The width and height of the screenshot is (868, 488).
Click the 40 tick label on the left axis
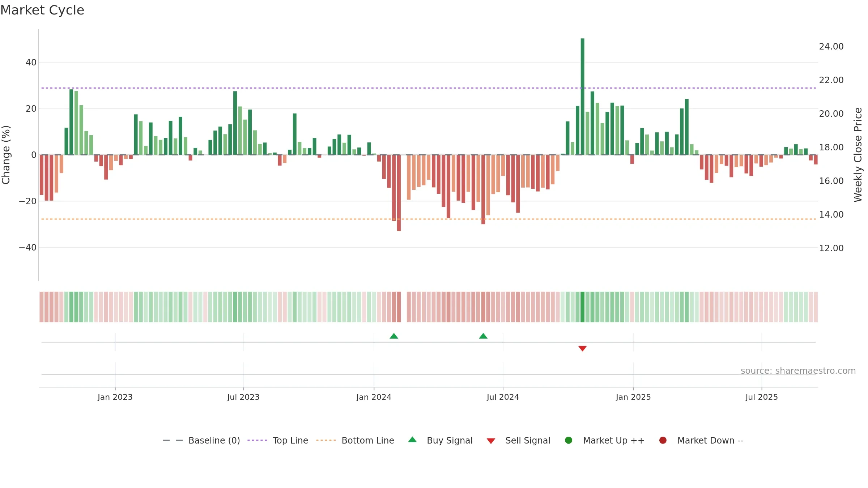tap(31, 63)
